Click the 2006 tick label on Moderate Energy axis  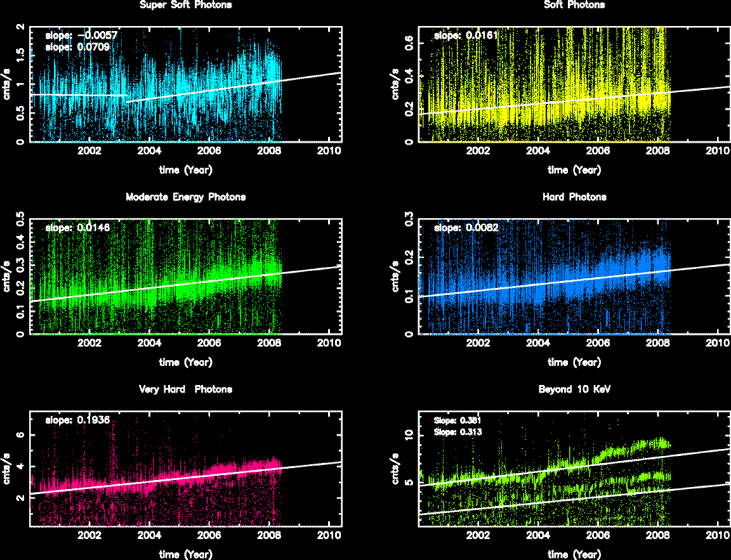click(x=209, y=344)
